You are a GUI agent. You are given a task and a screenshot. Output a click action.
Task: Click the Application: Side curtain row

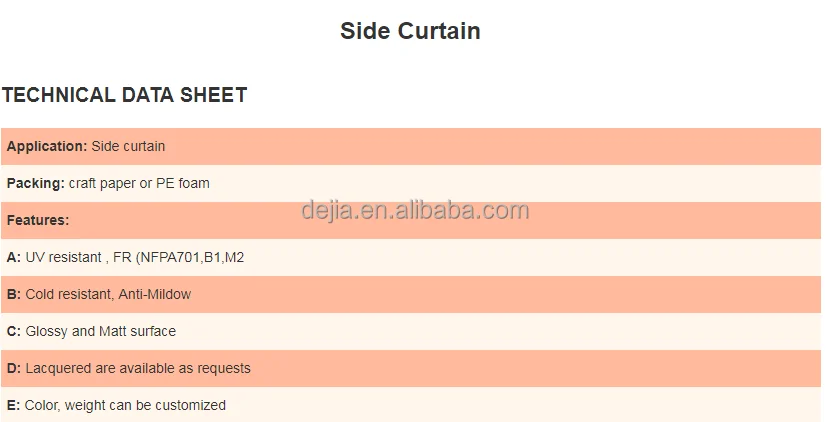click(x=411, y=146)
